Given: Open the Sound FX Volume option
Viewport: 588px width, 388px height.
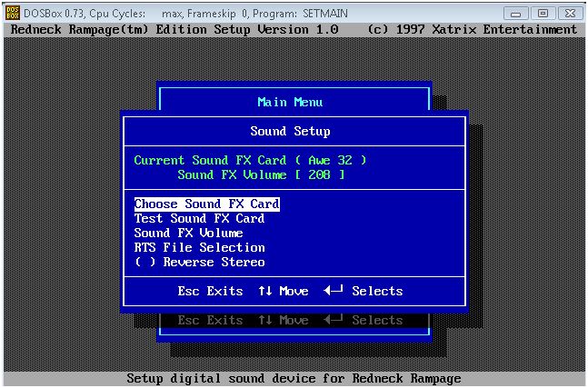Looking at the screenshot, I should [x=188, y=234].
